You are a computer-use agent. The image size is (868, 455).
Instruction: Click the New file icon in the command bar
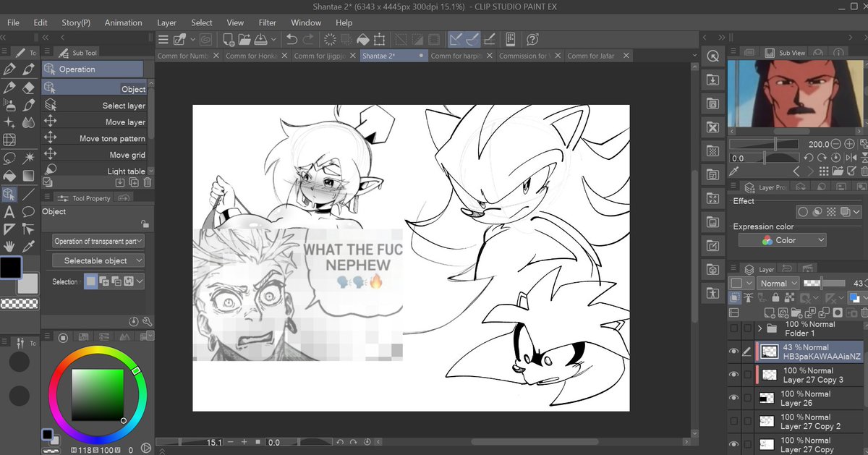pyautogui.click(x=229, y=39)
